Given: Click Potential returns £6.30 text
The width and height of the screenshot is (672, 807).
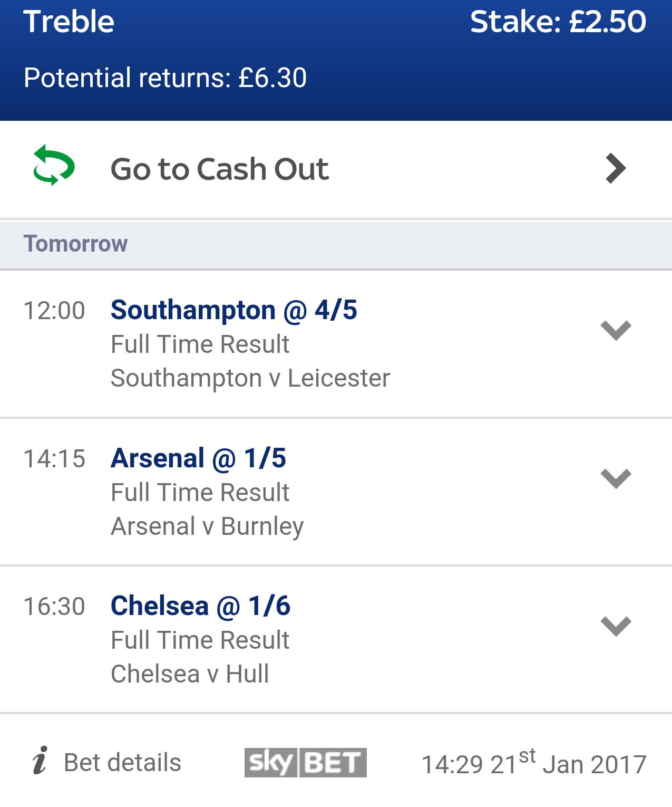Looking at the screenshot, I should (x=165, y=78).
